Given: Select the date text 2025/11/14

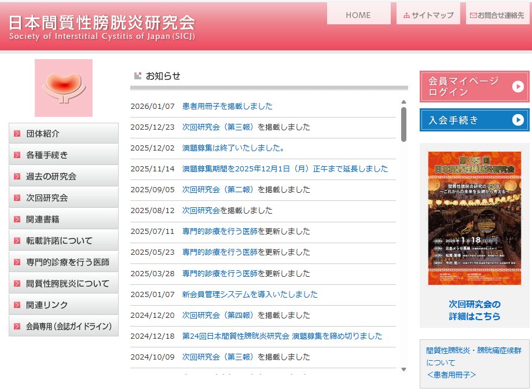Looking at the screenshot, I should (152, 168).
